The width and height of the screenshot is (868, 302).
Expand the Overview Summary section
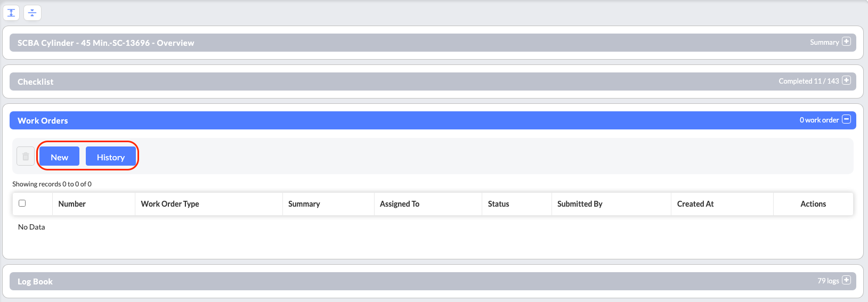click(846, 42)
